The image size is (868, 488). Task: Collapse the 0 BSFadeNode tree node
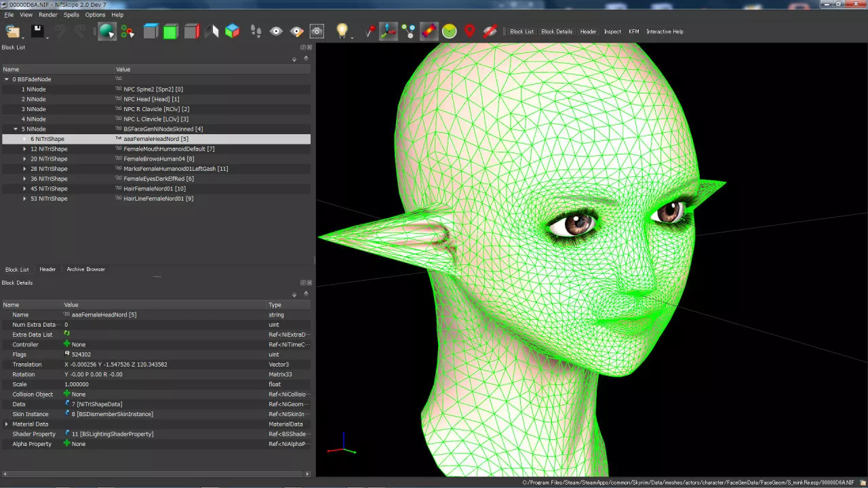pos(7,79)
